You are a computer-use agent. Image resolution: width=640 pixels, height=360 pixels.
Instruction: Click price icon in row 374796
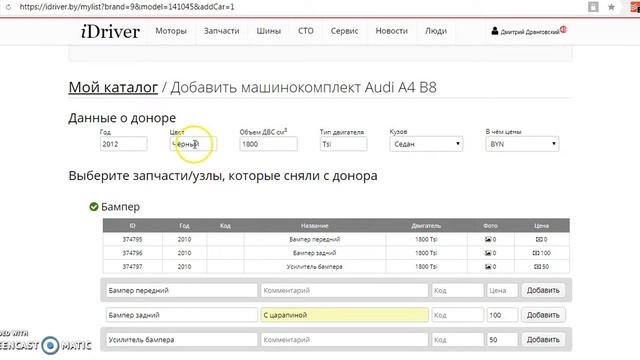(x=536, y=253)
